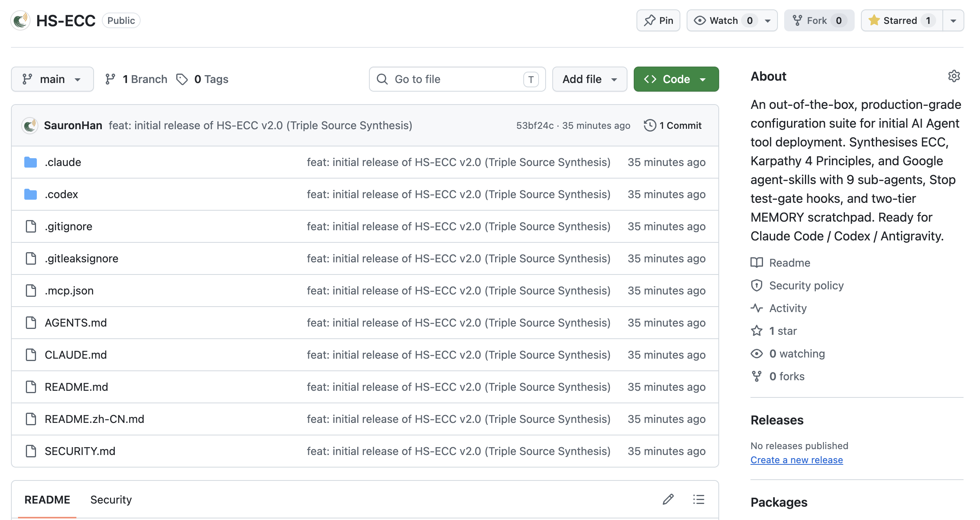Click the pulse icon beside Activity
The image size is (980, 520).
coord(757,308)
